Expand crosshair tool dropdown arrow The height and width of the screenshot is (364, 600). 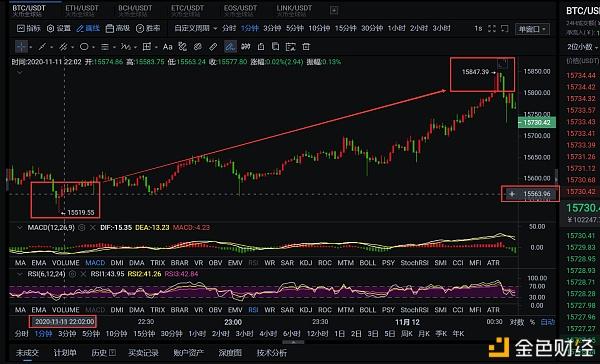click(31, 47)
